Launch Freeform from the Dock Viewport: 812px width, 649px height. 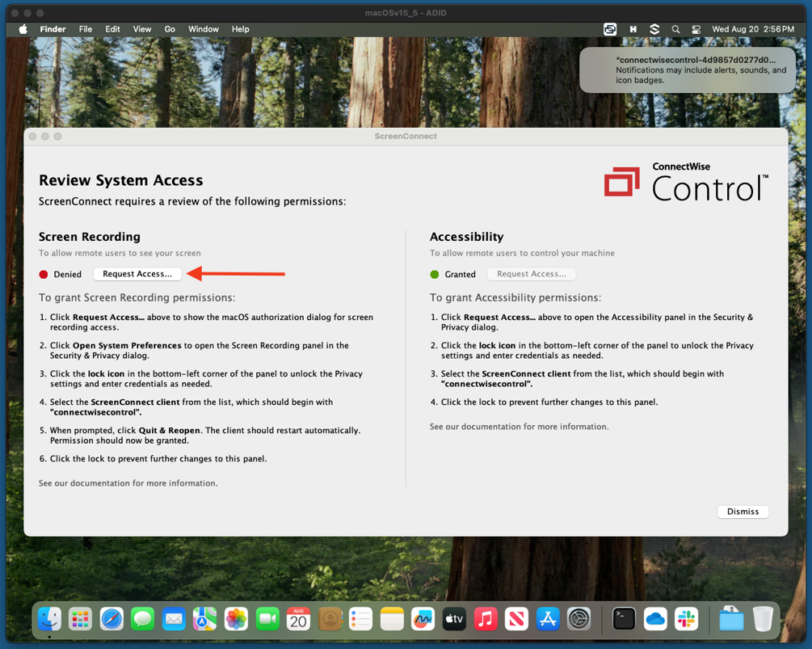coord(423,619)
